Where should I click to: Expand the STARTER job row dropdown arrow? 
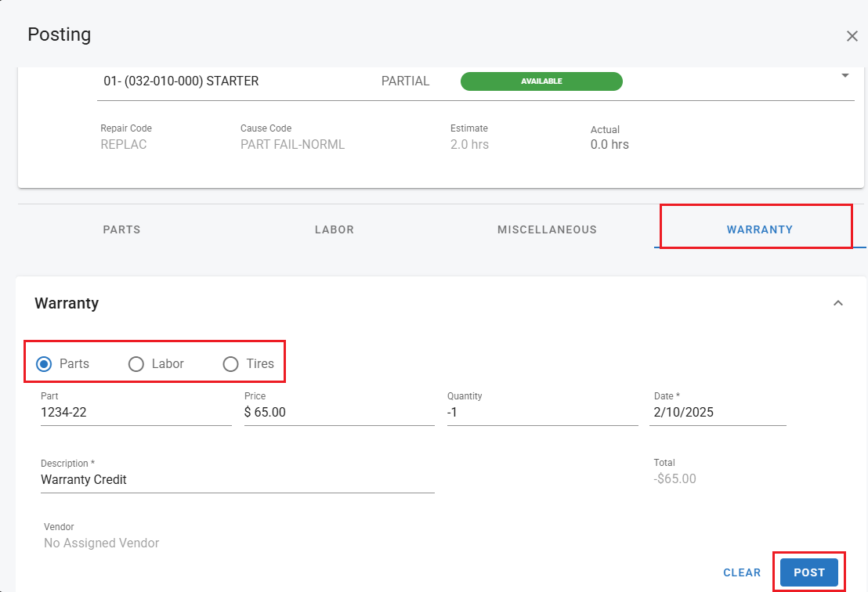click(x=845, y=76)
